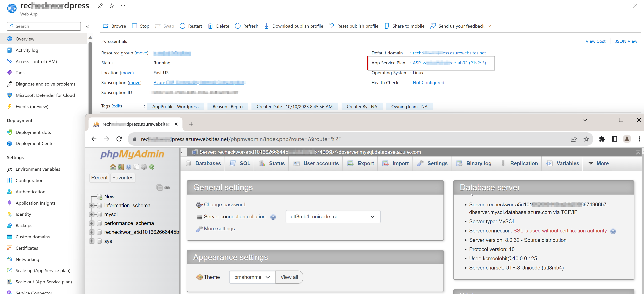This screenshot has width=644, height=294.
Task: Click the browser reload button
Action: (x=119, y=139)
